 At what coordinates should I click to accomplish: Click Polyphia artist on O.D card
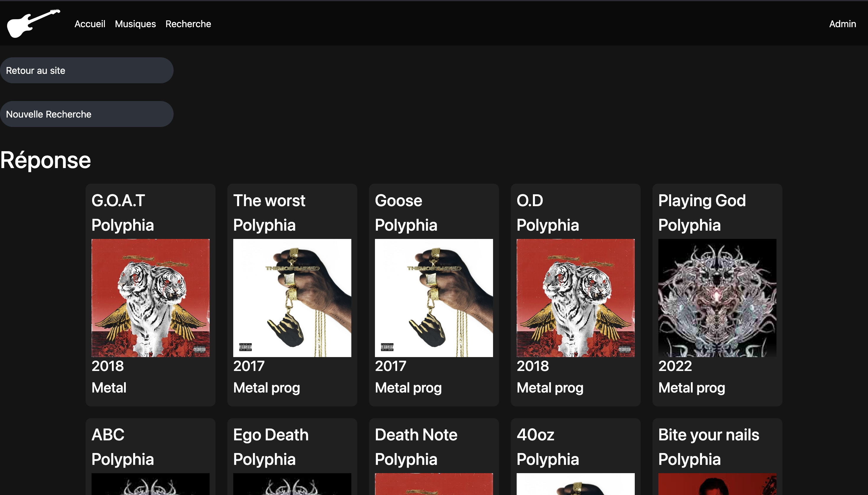548,225
